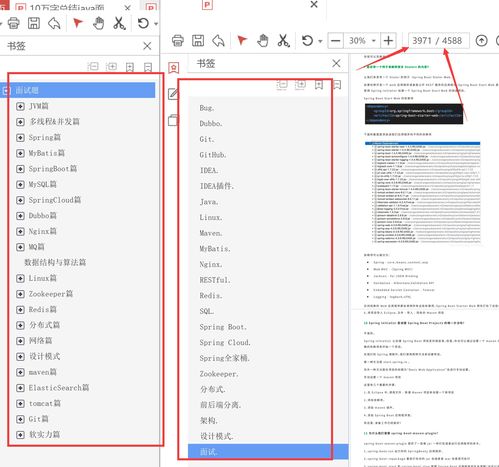
Task: Expand the Redis篇 bookmark node
Action: pyautogui.click(x=20, y=310)
